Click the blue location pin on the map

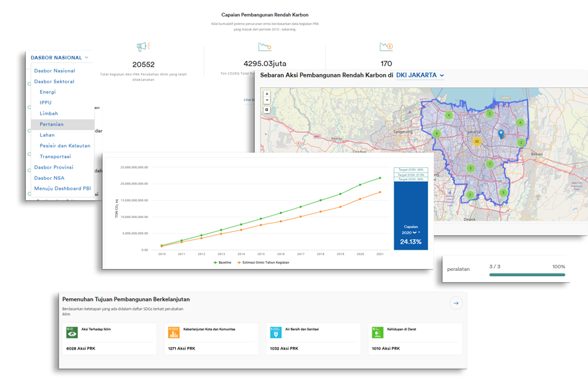pyautogui.click(x=501, y=134)
